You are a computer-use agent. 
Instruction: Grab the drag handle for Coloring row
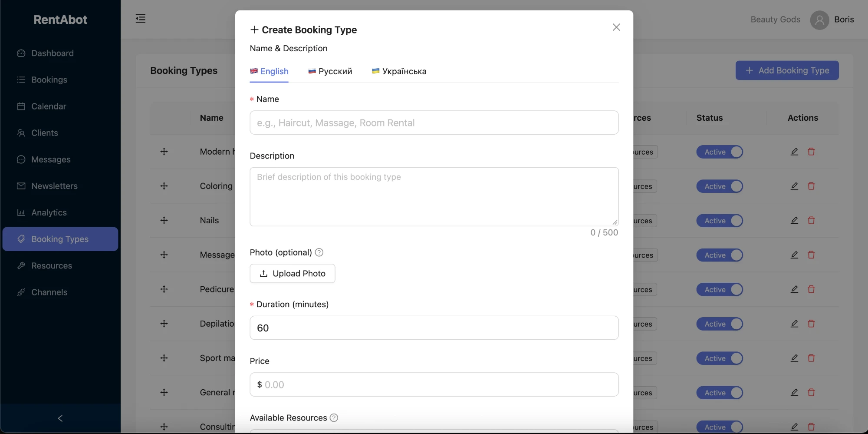coord(164,186)
